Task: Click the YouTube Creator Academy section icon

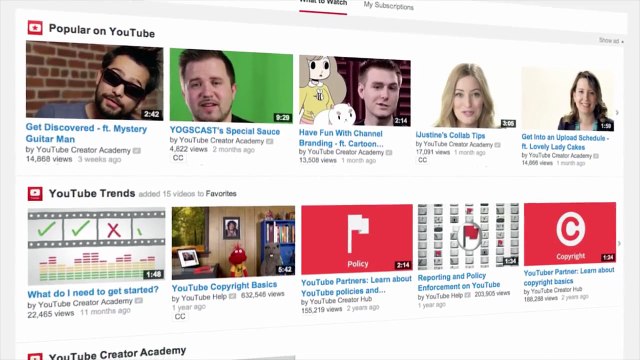Action: pos(35,357)
